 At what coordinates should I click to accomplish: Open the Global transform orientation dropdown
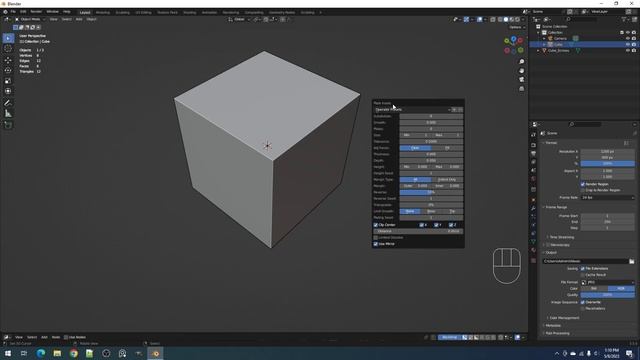pyautogui.click(x=239, y=19)
